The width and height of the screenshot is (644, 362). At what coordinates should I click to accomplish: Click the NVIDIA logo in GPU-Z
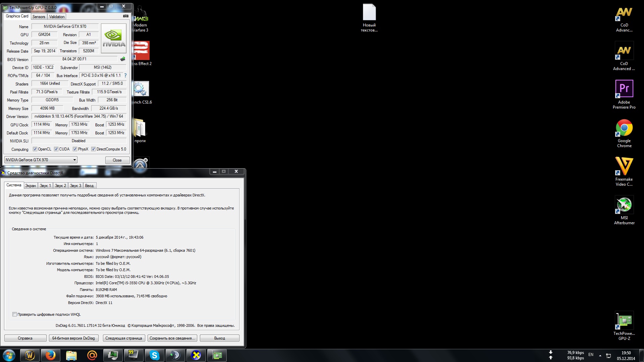tap(114, 38)
